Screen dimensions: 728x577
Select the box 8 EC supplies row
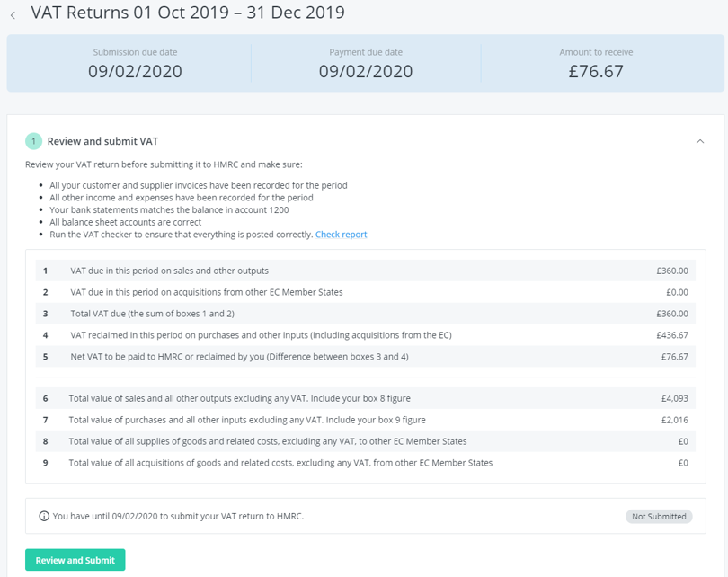(x=364, y=441)
